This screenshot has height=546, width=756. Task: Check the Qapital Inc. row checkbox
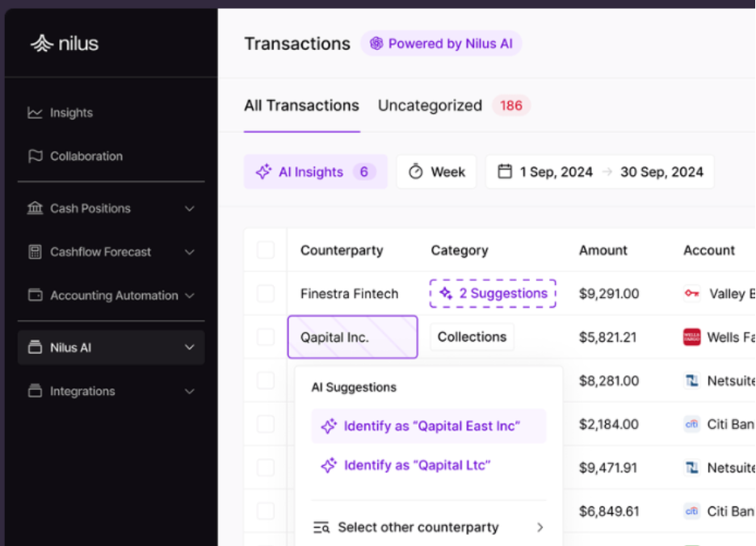pyautogui.click(x=266, y=337)
